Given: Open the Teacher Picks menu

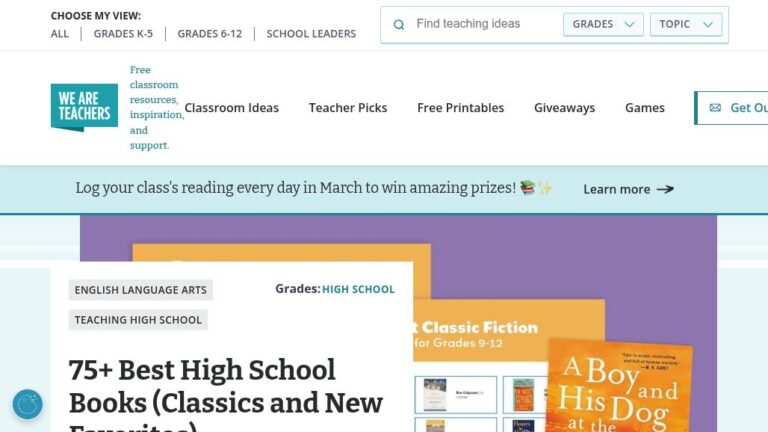Looking at the screenshot, I should [348, 108].
